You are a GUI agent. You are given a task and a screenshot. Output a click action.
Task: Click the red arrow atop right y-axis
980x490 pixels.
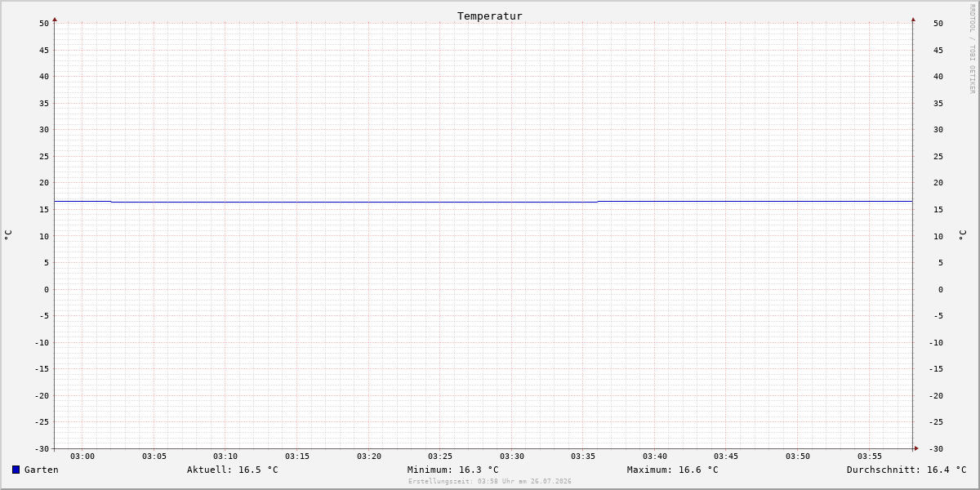pos(913,19)
